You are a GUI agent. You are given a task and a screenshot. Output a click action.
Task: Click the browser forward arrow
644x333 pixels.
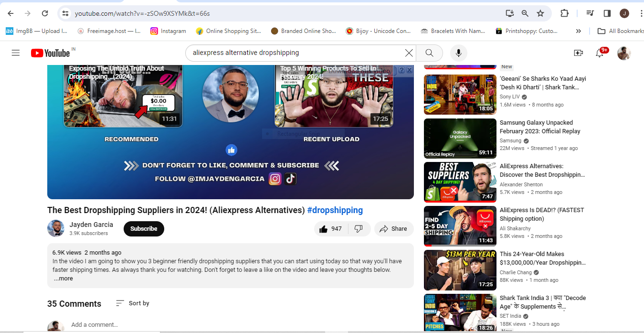click(28, 13)
